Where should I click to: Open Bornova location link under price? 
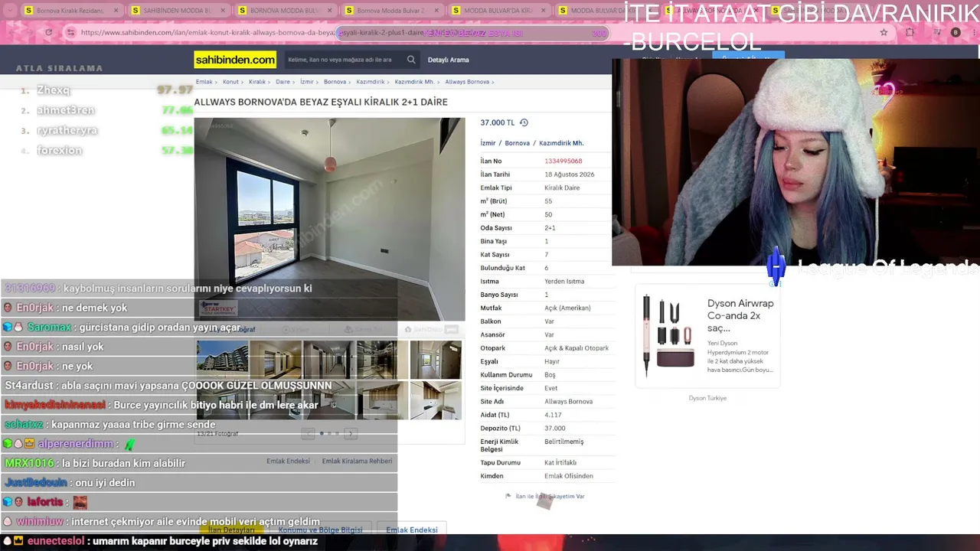coord(517,143)
